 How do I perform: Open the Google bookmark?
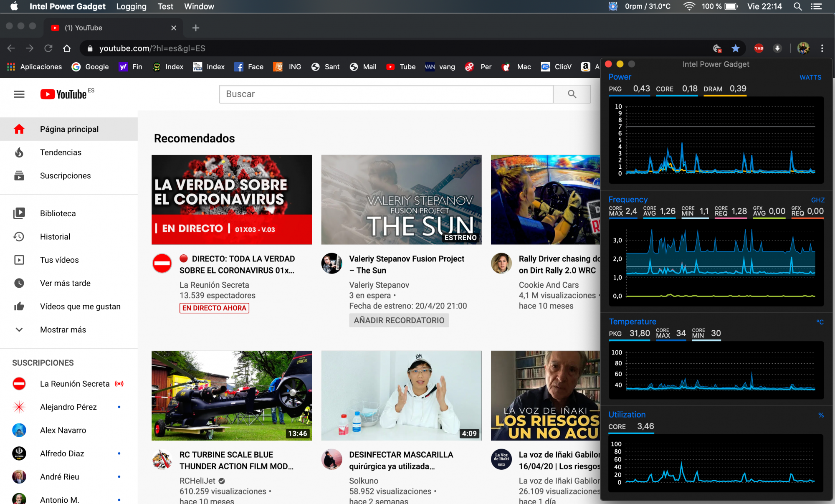point(90,67)
